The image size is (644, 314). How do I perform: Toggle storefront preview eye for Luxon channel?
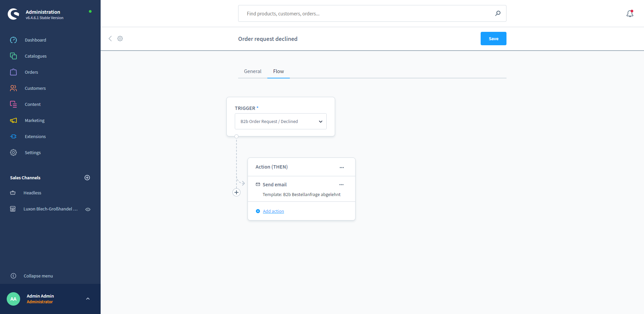point(88,209)
